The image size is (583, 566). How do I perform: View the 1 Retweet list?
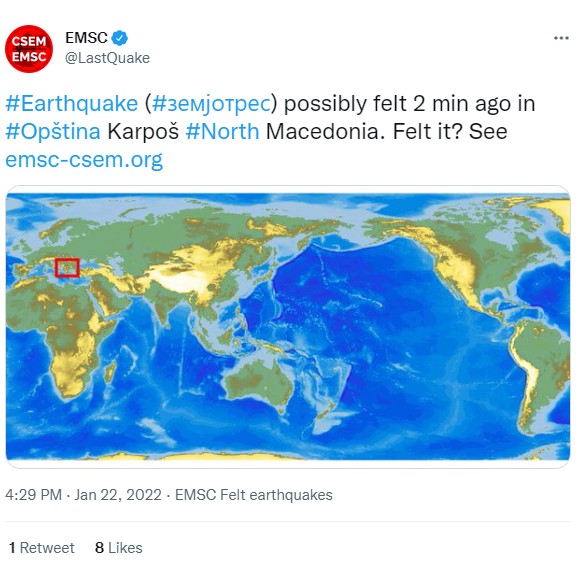coord(42,548)
